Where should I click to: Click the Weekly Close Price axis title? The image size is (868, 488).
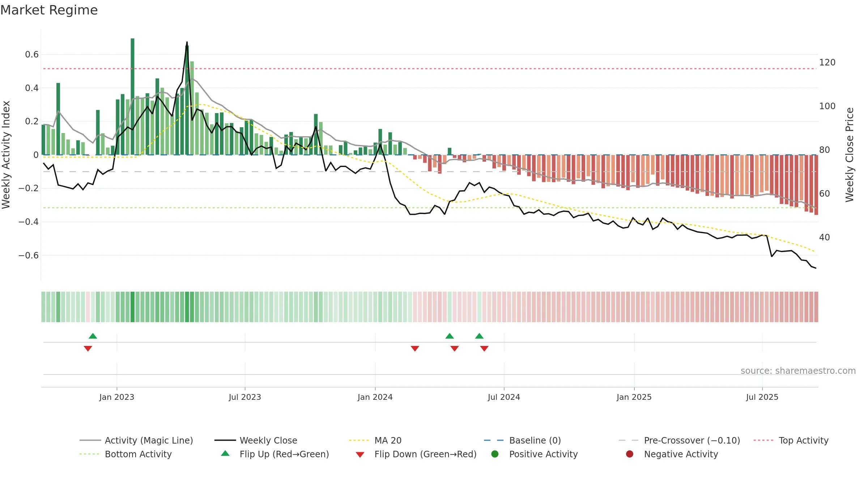pos(850,155)
